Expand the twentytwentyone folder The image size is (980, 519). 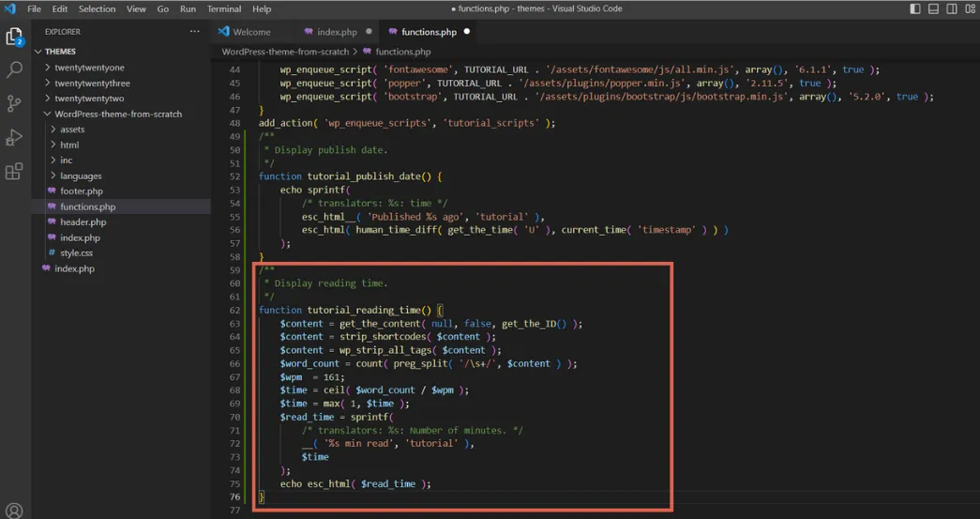[x=89, y=68]
